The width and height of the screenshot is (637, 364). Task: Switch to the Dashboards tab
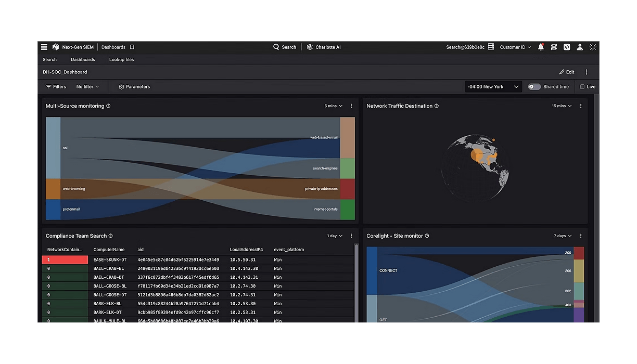pyautogui.click(x=83, y=60)
